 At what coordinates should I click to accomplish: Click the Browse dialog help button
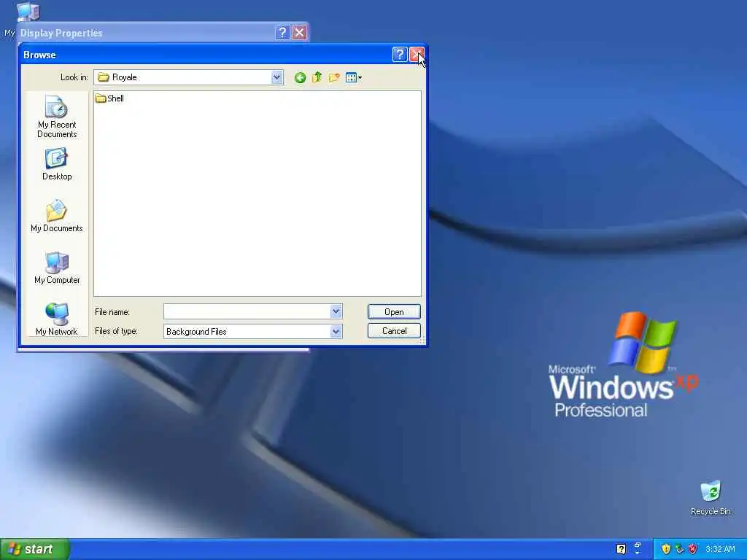tap(400, 55)
